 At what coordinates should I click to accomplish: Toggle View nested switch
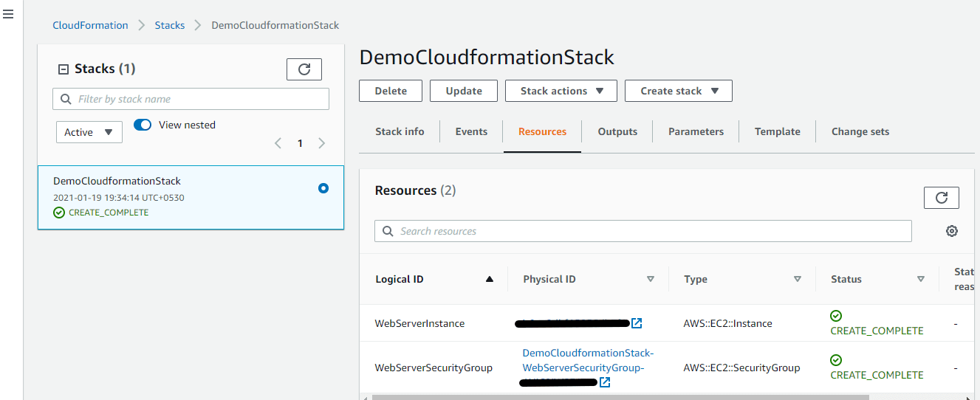tap(143, 125)
